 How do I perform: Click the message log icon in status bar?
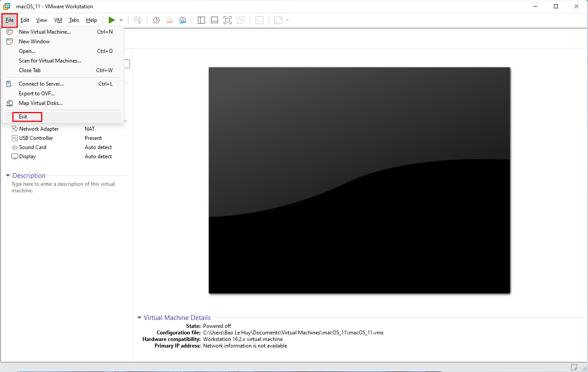[574, 367]
